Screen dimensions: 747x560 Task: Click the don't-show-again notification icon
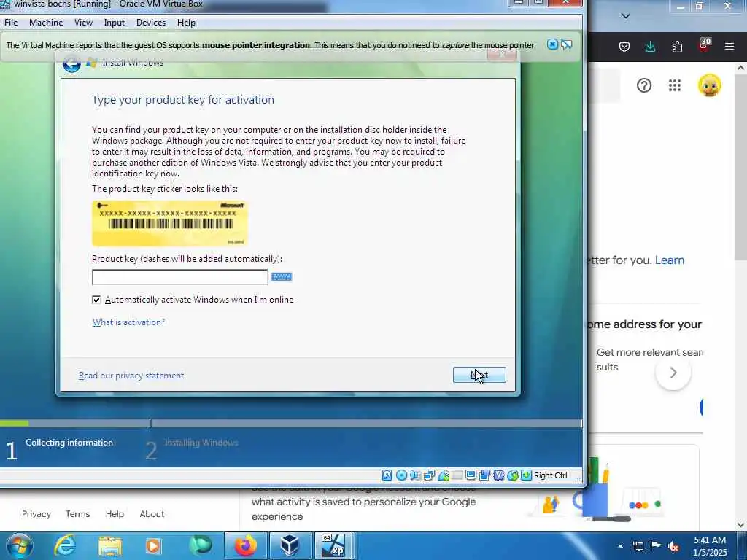pyautogui.click(x=566, y=44)
